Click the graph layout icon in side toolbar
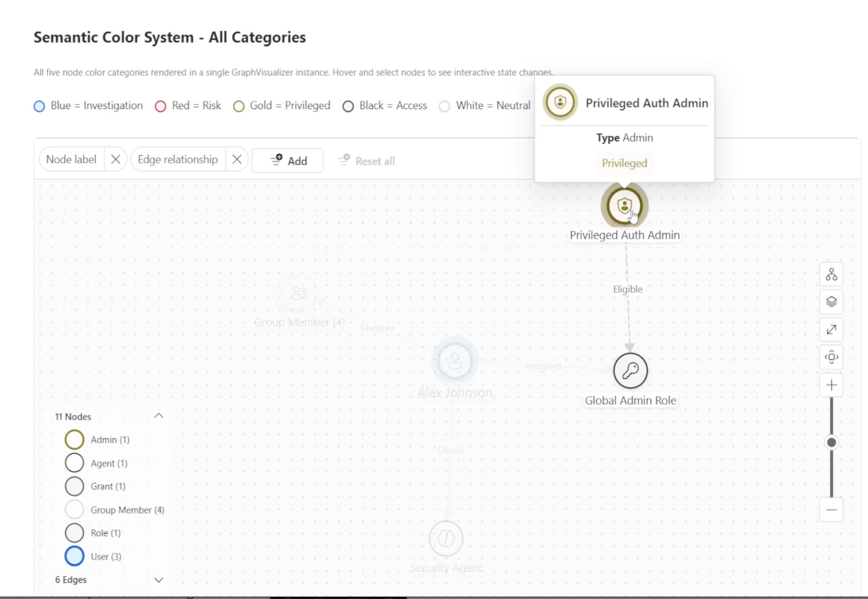The height and width of the screenshot is (599, 868). coord(831,274)
